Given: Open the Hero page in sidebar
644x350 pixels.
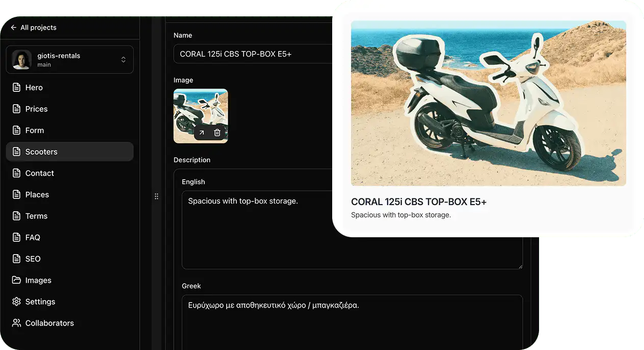Looking at the screenshot, I should [x=34, y=88].
